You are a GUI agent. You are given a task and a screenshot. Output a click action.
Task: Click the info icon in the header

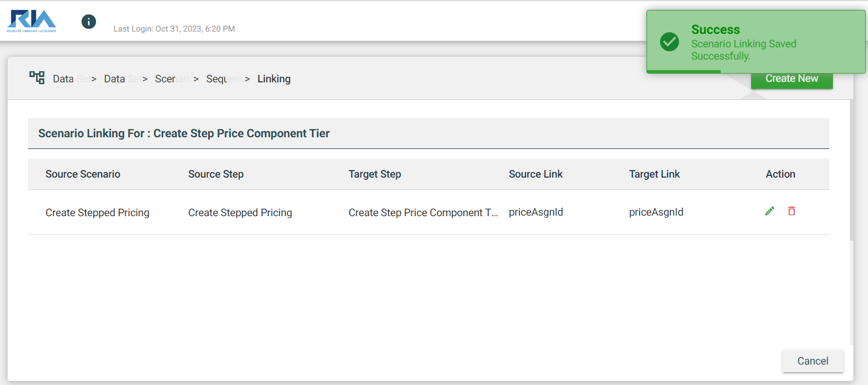(x=89, y=22)
